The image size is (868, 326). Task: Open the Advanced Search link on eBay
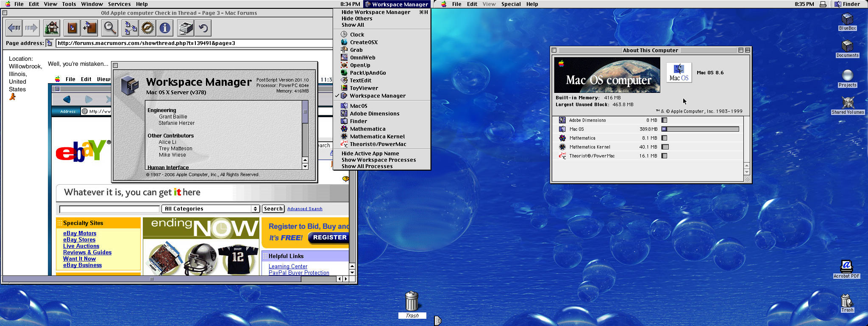[x=305, y=209]
